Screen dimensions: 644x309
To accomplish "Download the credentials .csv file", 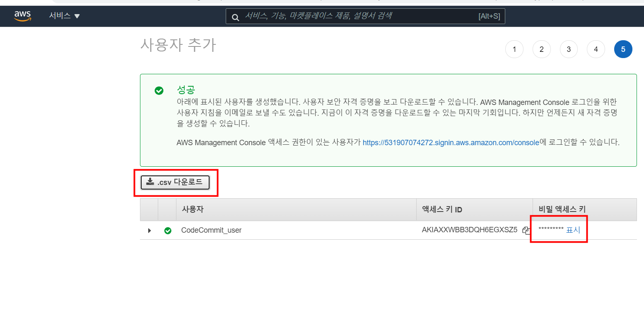I will tap(175, 182).
